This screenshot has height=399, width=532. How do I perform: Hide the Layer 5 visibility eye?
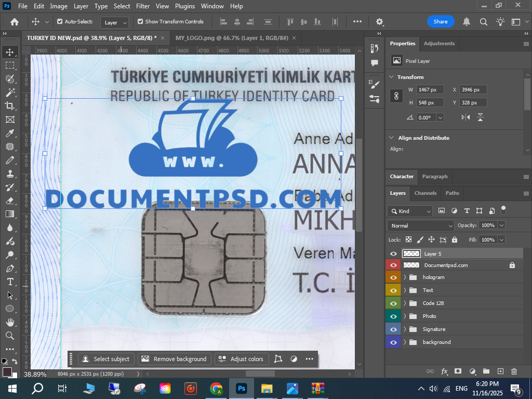(393, 254)
